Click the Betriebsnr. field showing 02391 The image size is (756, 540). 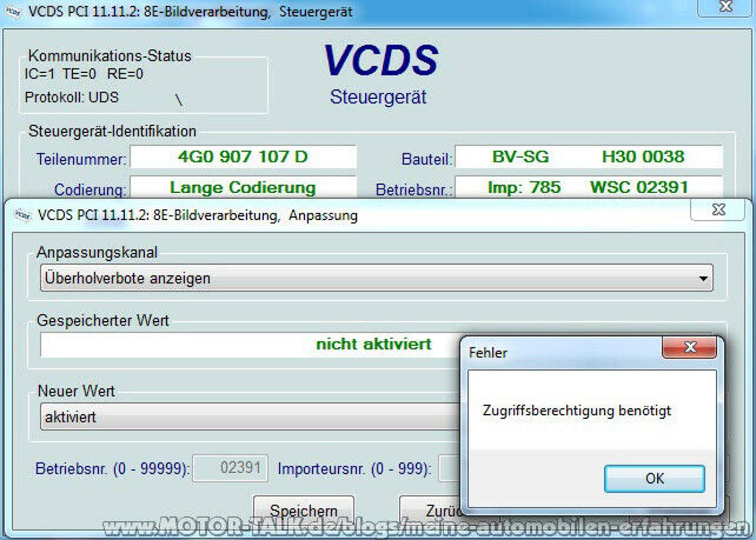(x=230, y=468)
